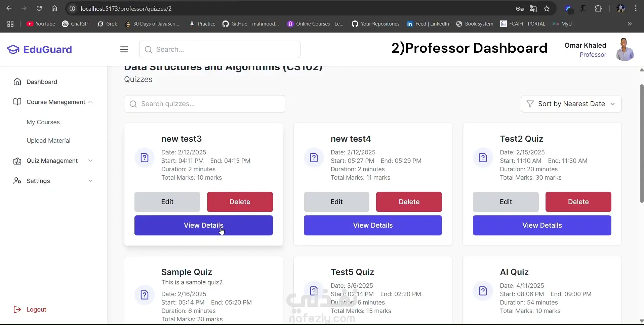Open the Sort by Nearest Date dropdown
Screen dimensions: 644x325
tap(571, 104)
